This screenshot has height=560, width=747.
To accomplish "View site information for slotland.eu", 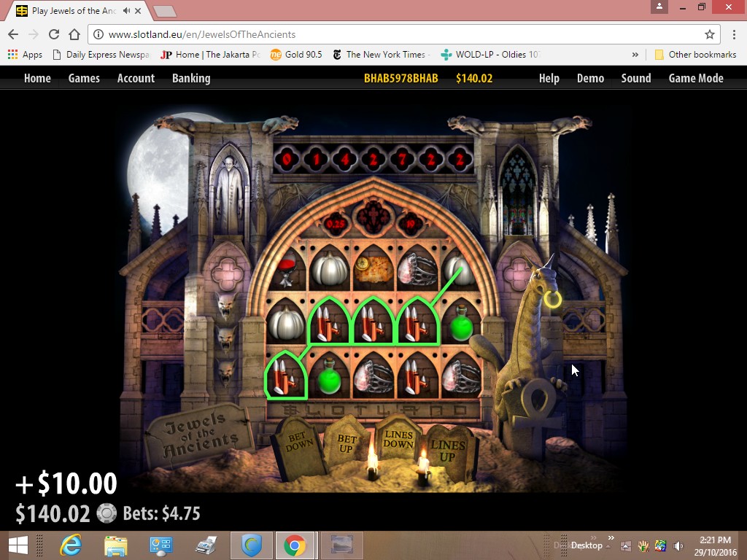I will click(98, 34).
